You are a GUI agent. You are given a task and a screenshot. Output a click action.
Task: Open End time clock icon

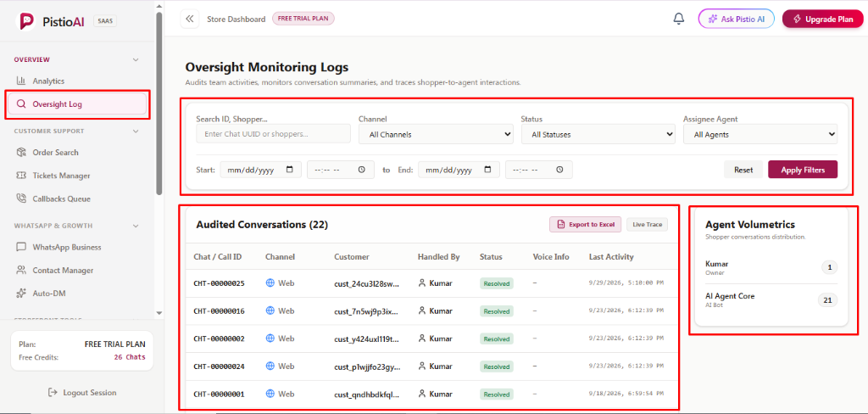click(559, 170)
